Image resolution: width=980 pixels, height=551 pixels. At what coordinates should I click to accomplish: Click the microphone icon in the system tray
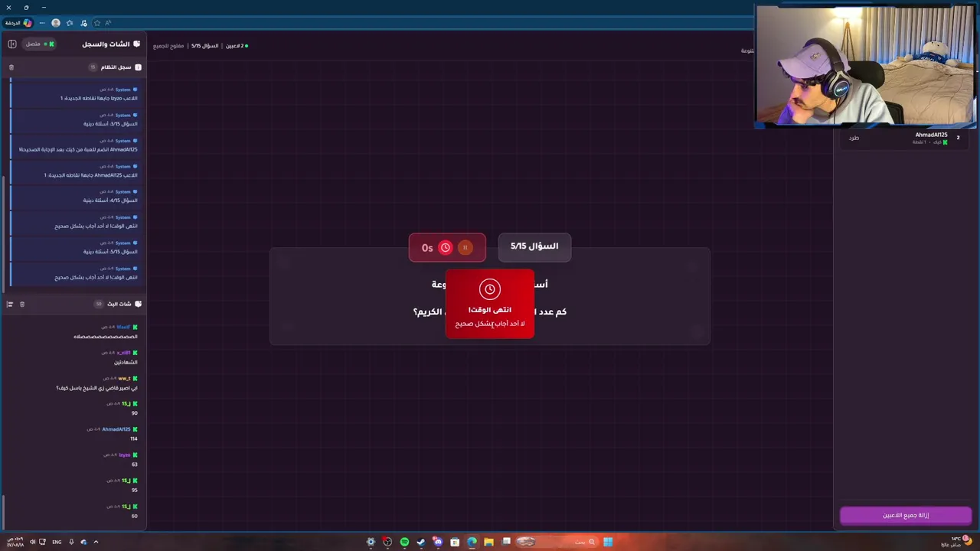tap(71, 542)
